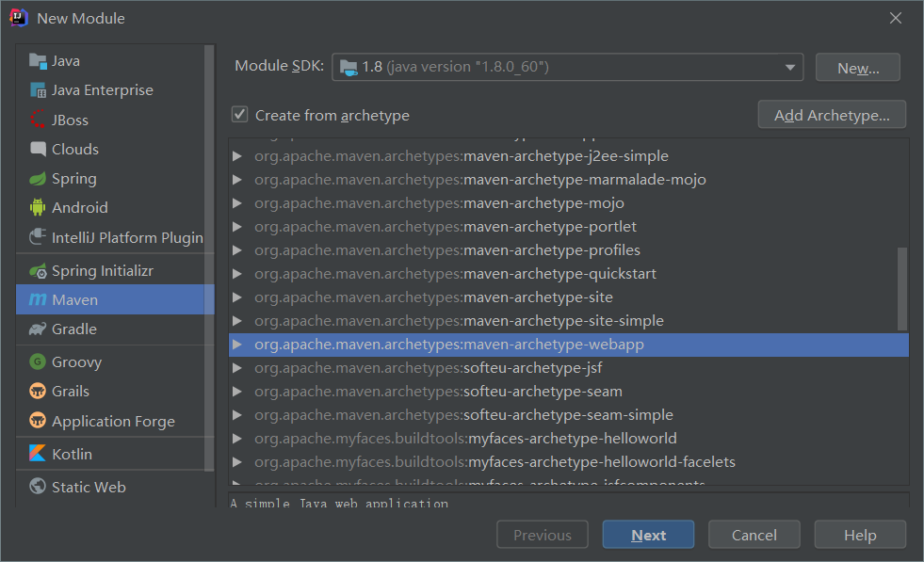
Task: Select maven-archetype-j2ee-simple row text
Action: [x=462, y=156]
